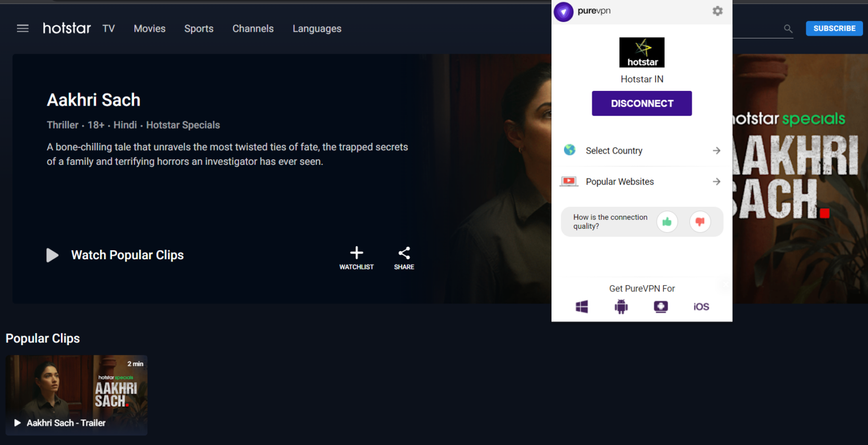Play the Aakhri Sach trailer thumbnail
868x445 pixels.
click(76, 395)
